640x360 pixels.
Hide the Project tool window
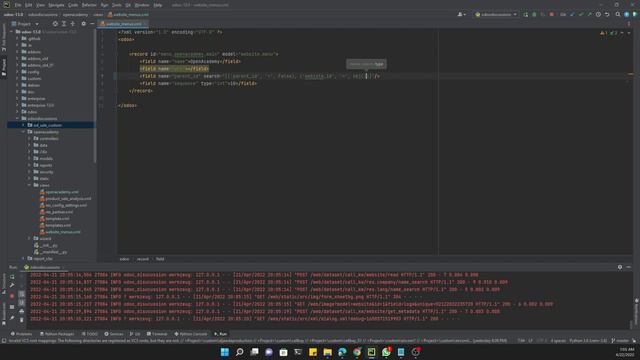[x=92, y=24]
